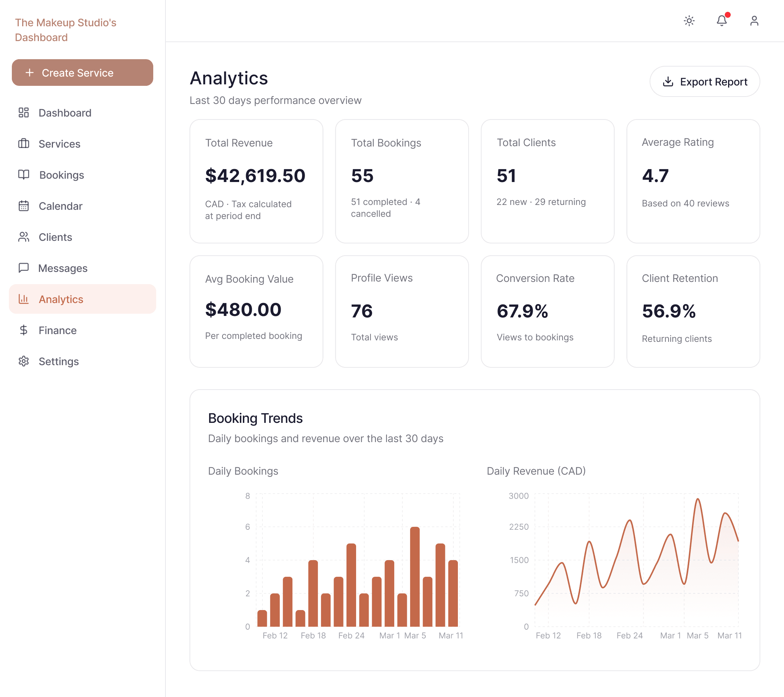Image resolution: width=784 pixels, height=697 pixels.
Task: Select the Calendar icon in sidebar
Action: pyautogui.click(x=24, y=206)
